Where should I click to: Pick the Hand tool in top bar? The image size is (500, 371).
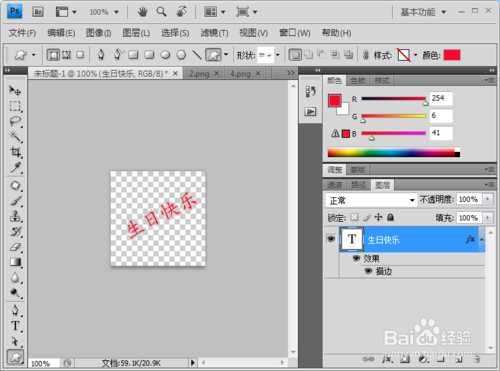pyautogui.click(x=142, y=12)
